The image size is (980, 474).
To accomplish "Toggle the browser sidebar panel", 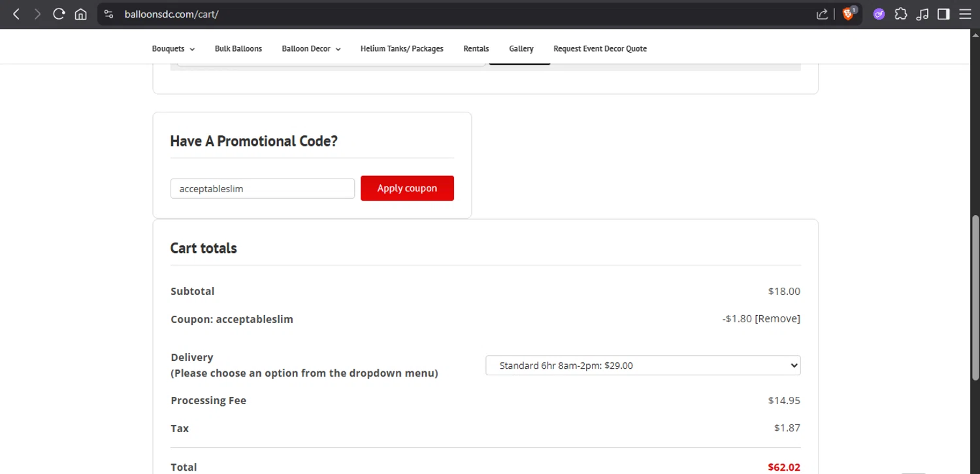I will (x=943, y=14).
